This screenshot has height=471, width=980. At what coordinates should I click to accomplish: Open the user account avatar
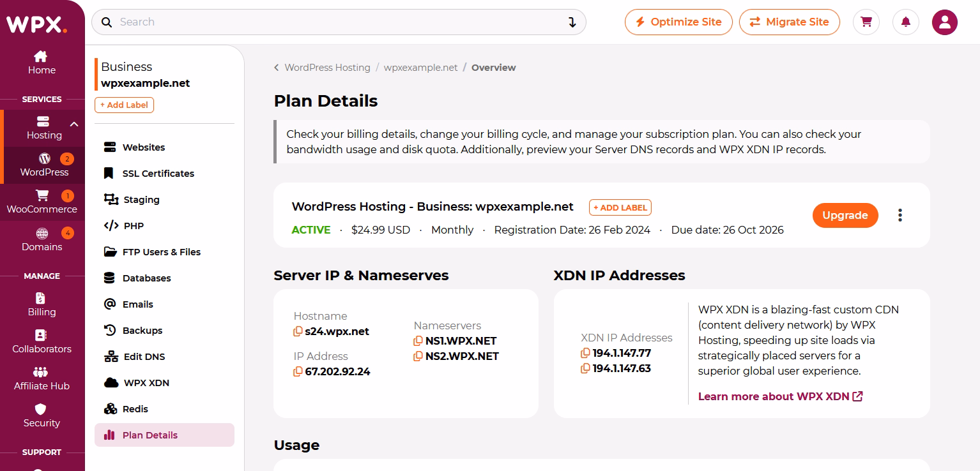945,22
